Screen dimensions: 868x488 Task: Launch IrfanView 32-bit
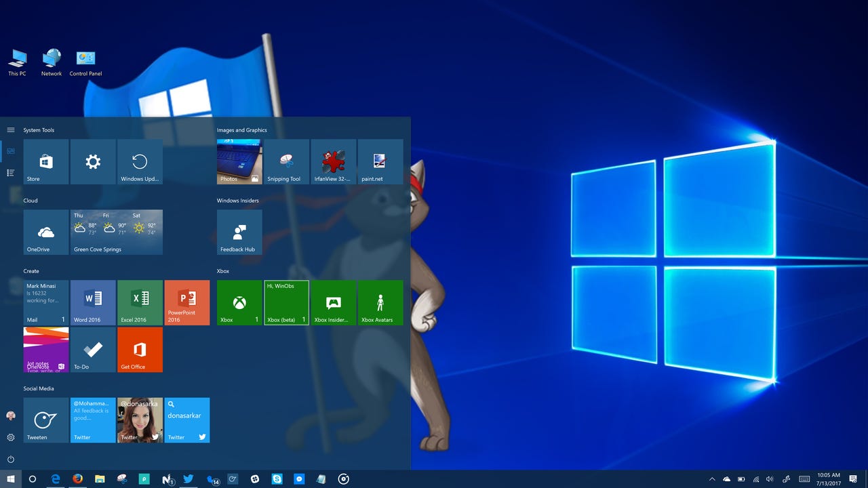point(334,161)
